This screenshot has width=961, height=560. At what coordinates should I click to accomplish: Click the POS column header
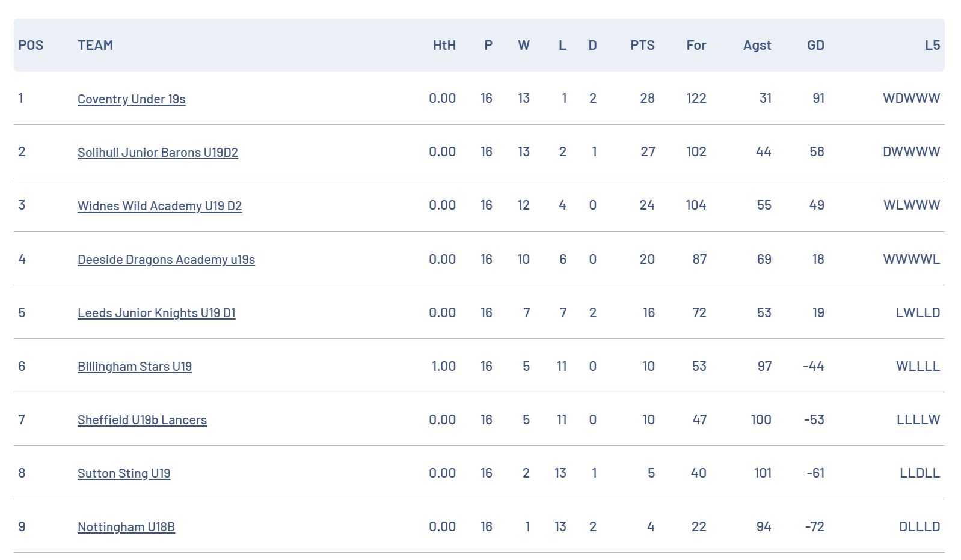click(31, 45)
